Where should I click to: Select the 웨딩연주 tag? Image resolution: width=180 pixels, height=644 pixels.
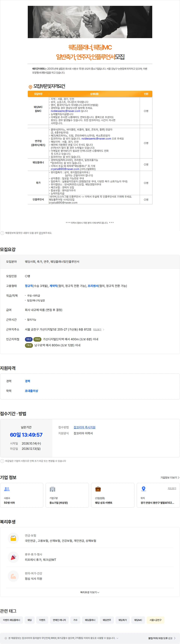107,620
